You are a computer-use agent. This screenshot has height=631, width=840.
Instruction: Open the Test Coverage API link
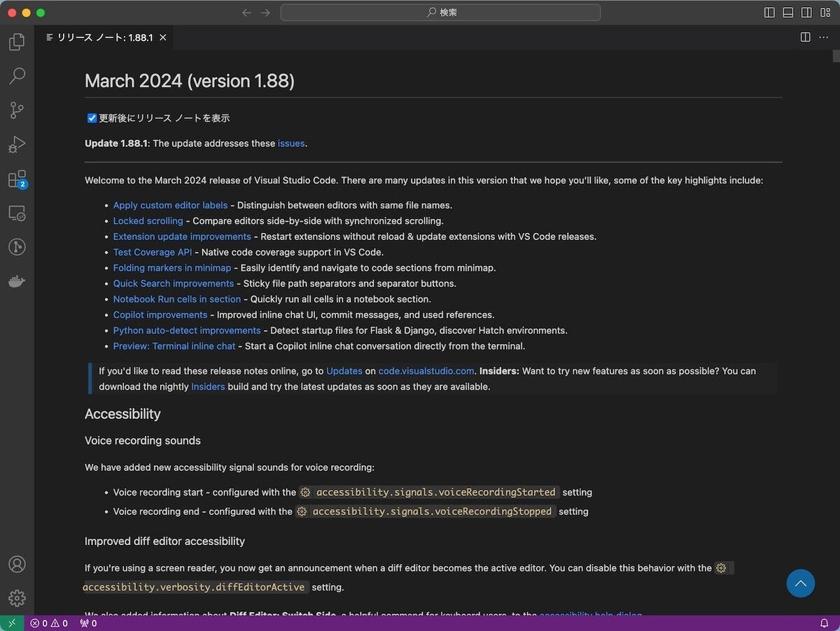[153, 252]
